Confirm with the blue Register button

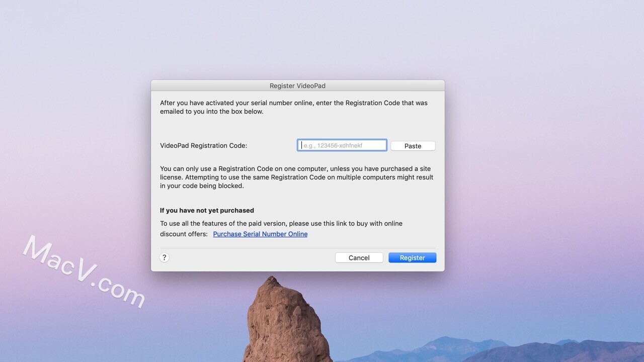click(x=412, y=257)
